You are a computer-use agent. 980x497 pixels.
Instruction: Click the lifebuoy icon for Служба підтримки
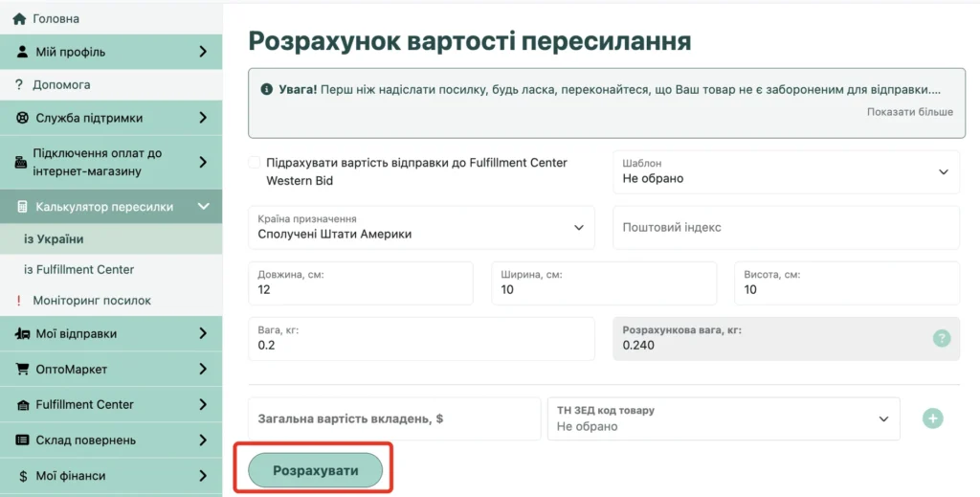click(x=23, y=118)
